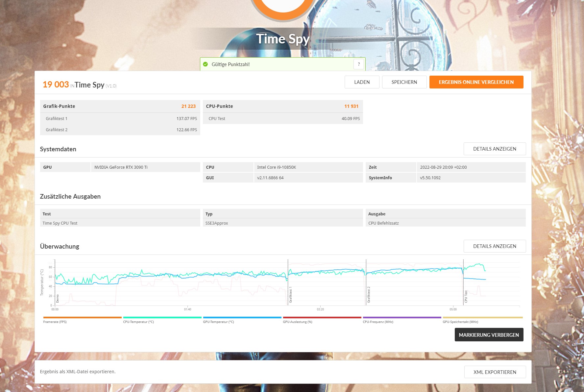Open the question mark help button
The height and width of the screenshot is (392, 584).
(359, 64)
